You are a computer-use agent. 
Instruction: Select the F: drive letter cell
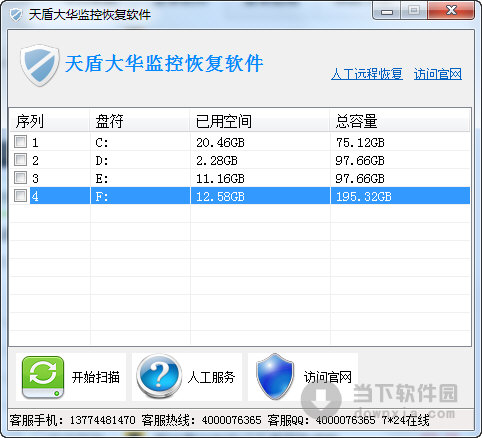coord(102,197)
